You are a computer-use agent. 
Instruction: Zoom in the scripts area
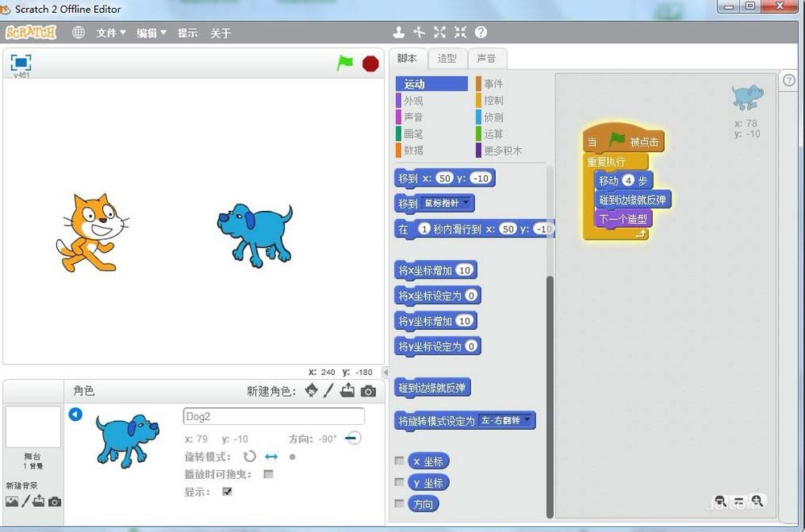click(756, 501)
